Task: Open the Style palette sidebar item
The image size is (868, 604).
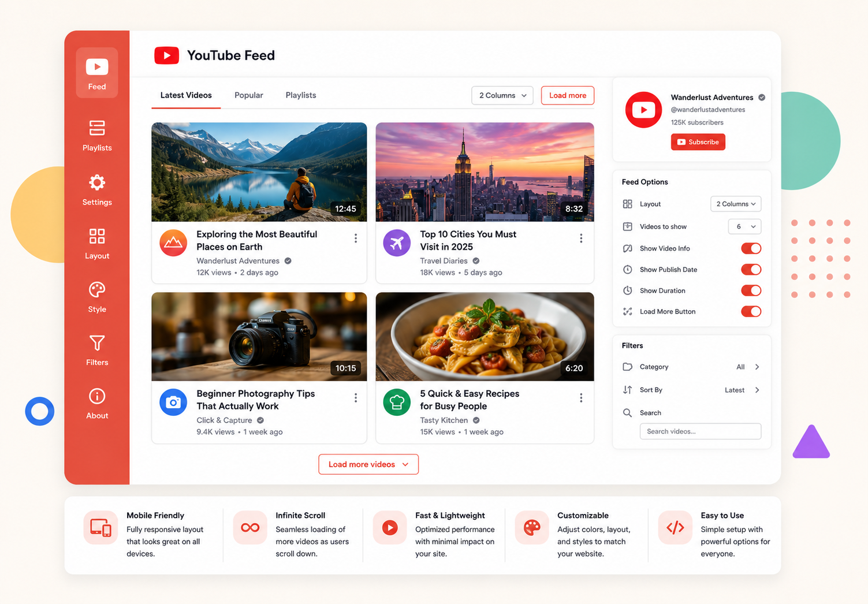Action: tap(97, 297)
